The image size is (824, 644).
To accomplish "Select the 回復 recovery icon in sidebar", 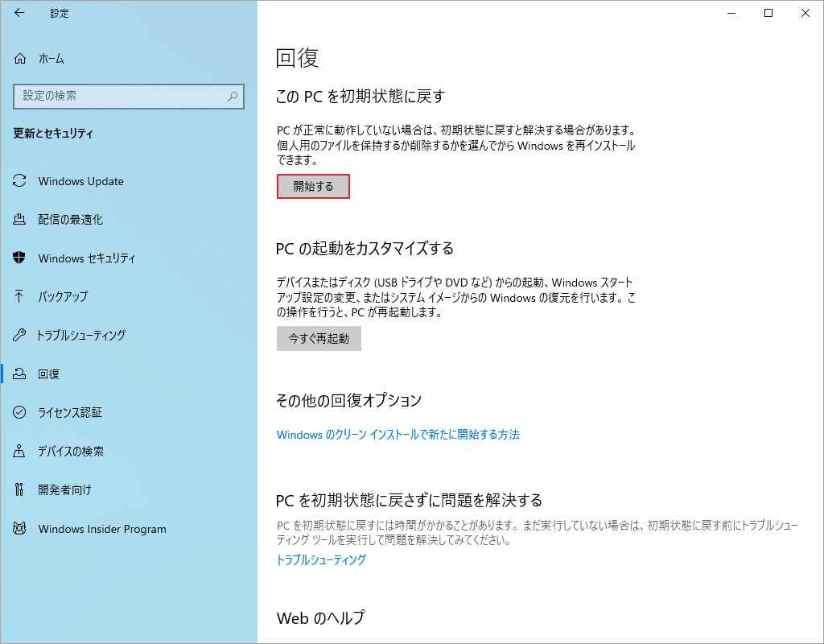I will (21, 374).
